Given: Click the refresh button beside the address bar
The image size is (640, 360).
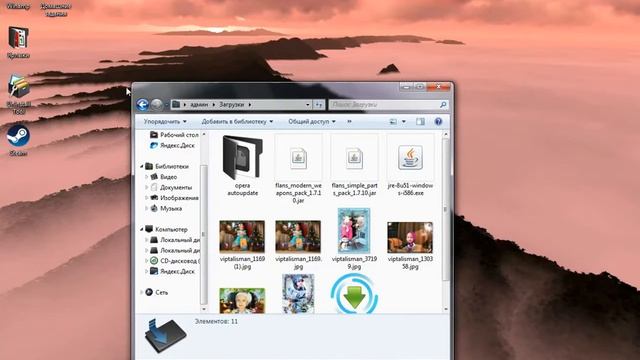Looking at the screenshot, I should [319, 104].
